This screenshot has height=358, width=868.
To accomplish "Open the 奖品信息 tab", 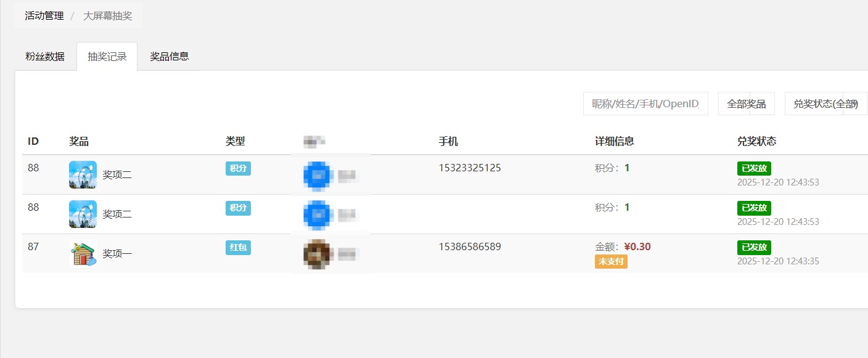I will point(170,57).
